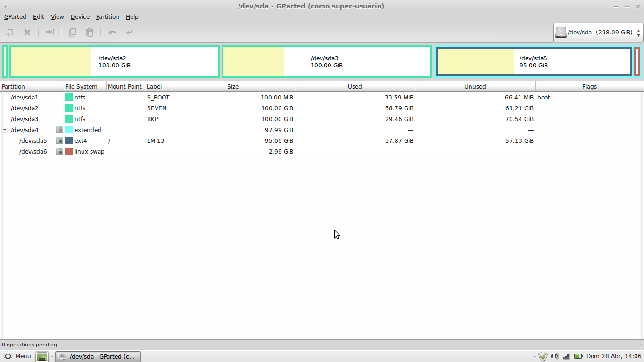Click the SEVEN label cell
This screenshot has height=362, width=644.
(157, 108)
